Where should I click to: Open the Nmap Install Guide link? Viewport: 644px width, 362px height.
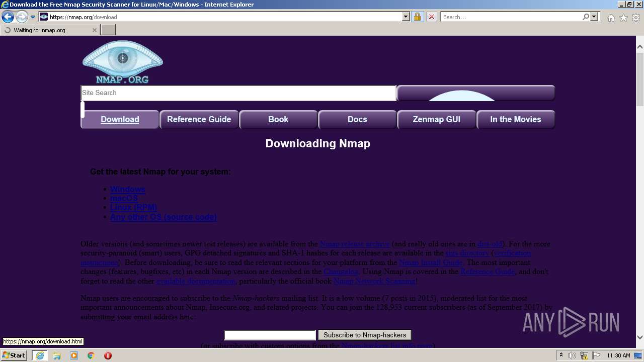430,262
